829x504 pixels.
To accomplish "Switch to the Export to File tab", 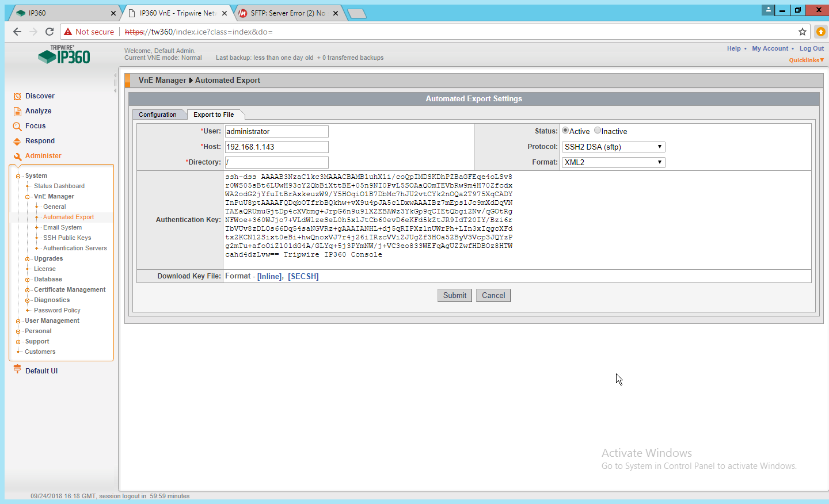I will tap(214, 114).
